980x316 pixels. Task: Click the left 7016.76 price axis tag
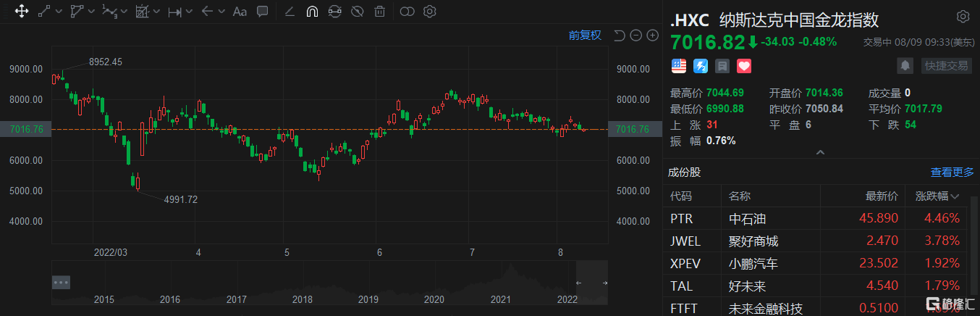click(25, 130)
